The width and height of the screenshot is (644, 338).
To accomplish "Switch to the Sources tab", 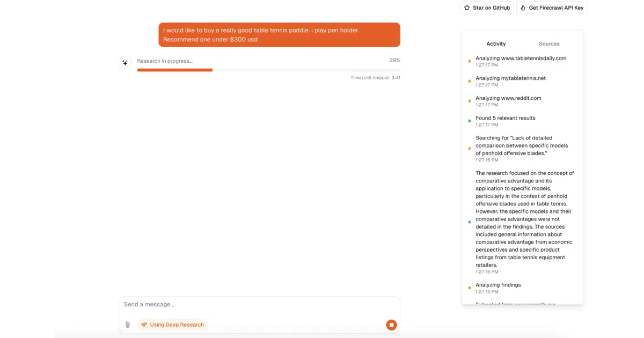I will [x=549, y=44].
